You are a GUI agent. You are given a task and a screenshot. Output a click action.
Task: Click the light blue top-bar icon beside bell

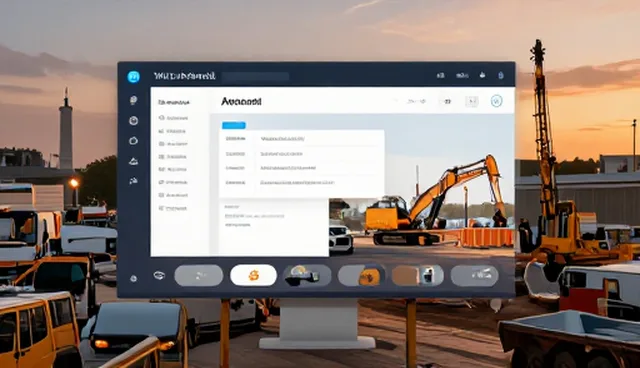[x=501, y=75]
